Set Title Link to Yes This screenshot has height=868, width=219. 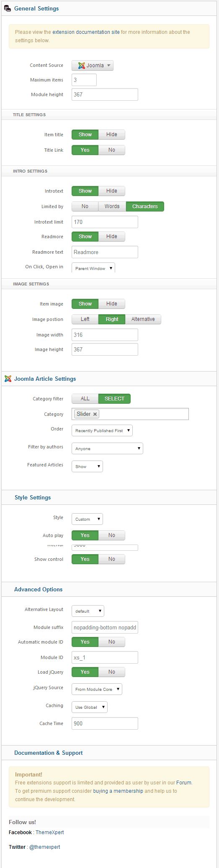(85, 150)
